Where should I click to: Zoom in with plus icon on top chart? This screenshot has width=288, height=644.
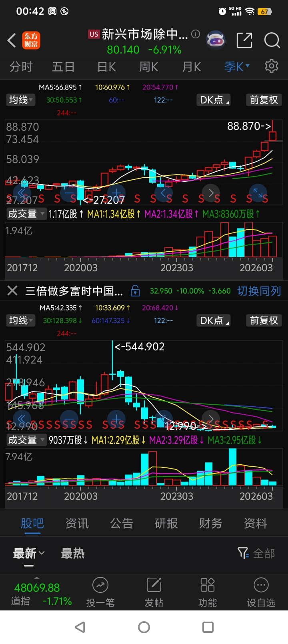(x=116, y=193)
